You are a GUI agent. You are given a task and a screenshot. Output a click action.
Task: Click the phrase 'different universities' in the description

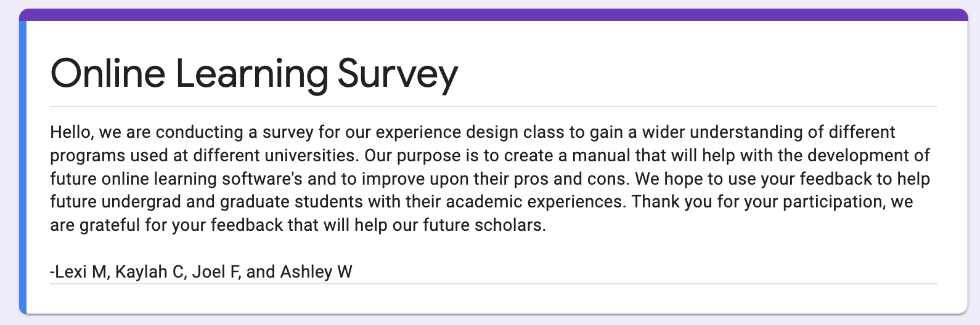pyautogui.click(x=276, y=155)
